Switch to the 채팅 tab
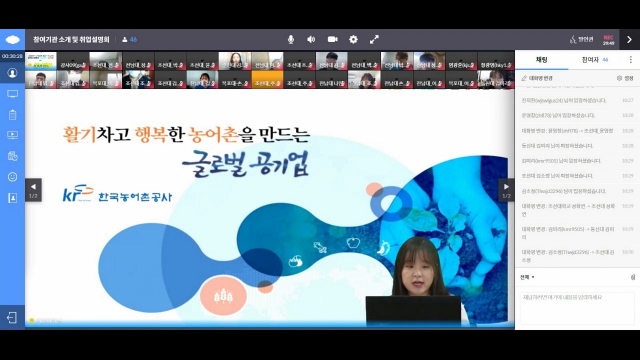 (542, 60)
